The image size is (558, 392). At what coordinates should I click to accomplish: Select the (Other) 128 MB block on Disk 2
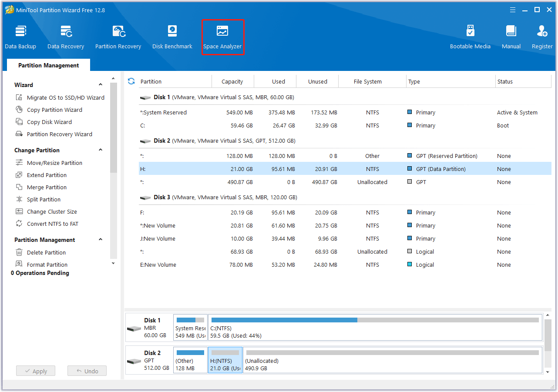(x=190, y=360)
